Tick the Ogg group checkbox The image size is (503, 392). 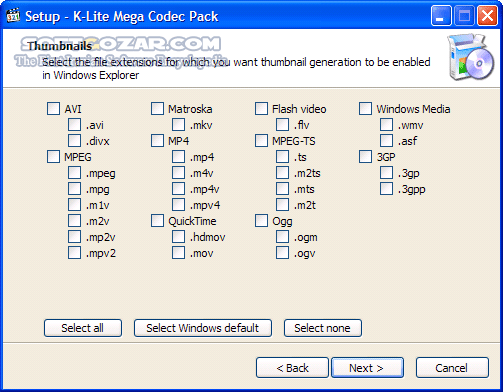tap(261, 221)
